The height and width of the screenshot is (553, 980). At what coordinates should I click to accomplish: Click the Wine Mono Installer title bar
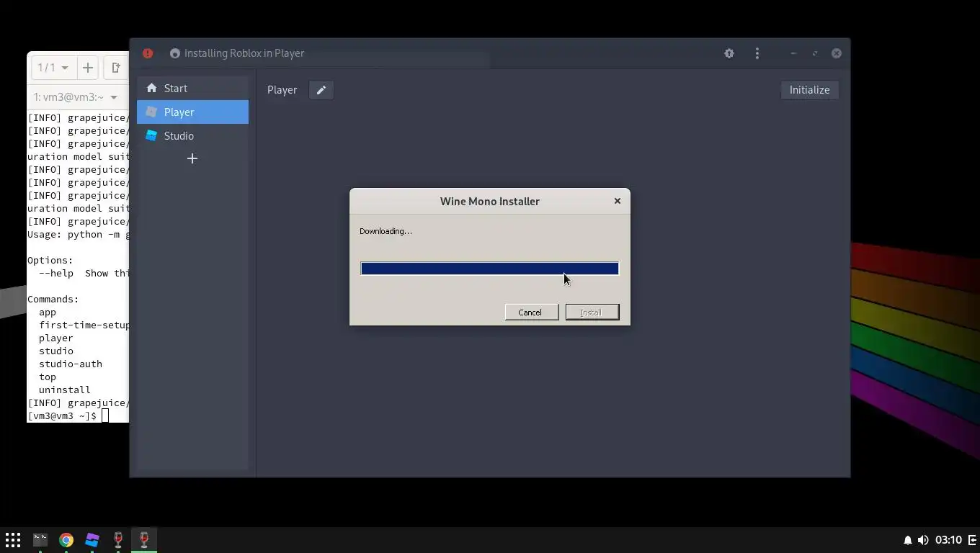(489, 201)
